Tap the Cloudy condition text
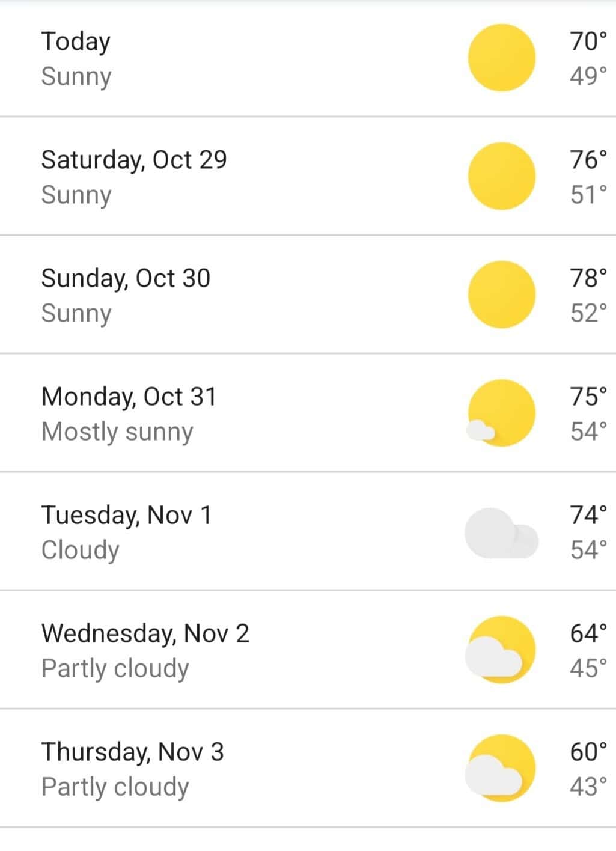 [x=80, y=551]
